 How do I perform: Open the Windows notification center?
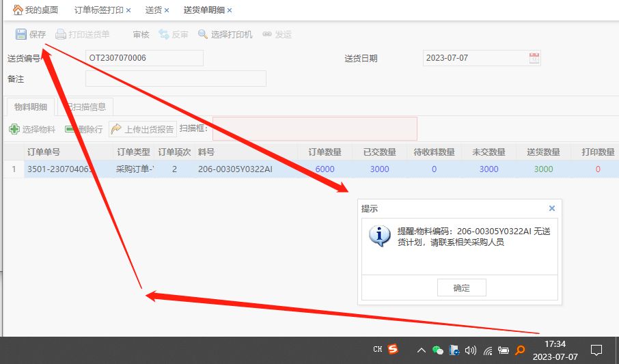596,350
